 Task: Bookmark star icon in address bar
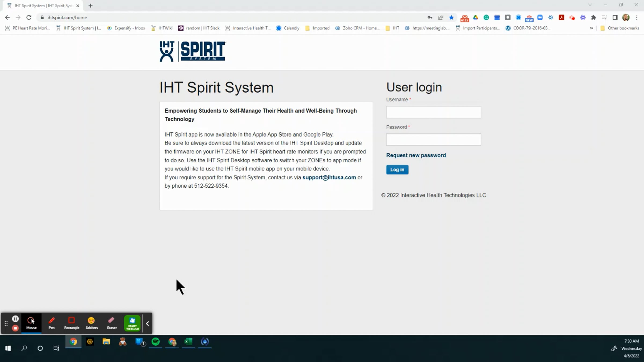[x=451, y=18]
